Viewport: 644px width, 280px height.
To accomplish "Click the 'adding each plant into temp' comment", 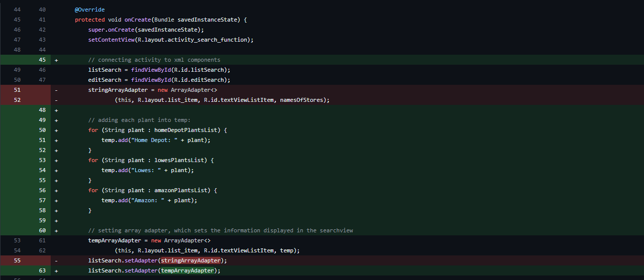I will 139,120.
